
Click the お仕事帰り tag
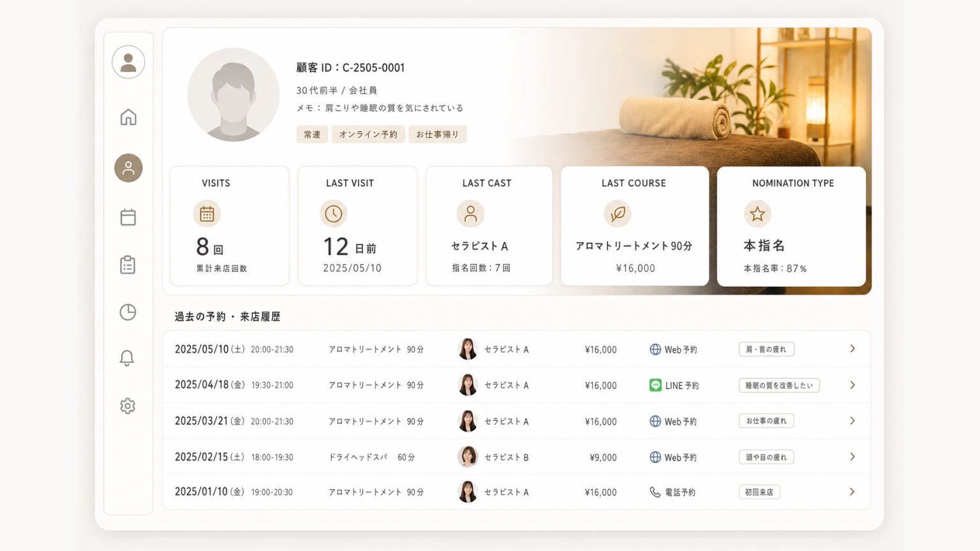(x=438, y=135)
